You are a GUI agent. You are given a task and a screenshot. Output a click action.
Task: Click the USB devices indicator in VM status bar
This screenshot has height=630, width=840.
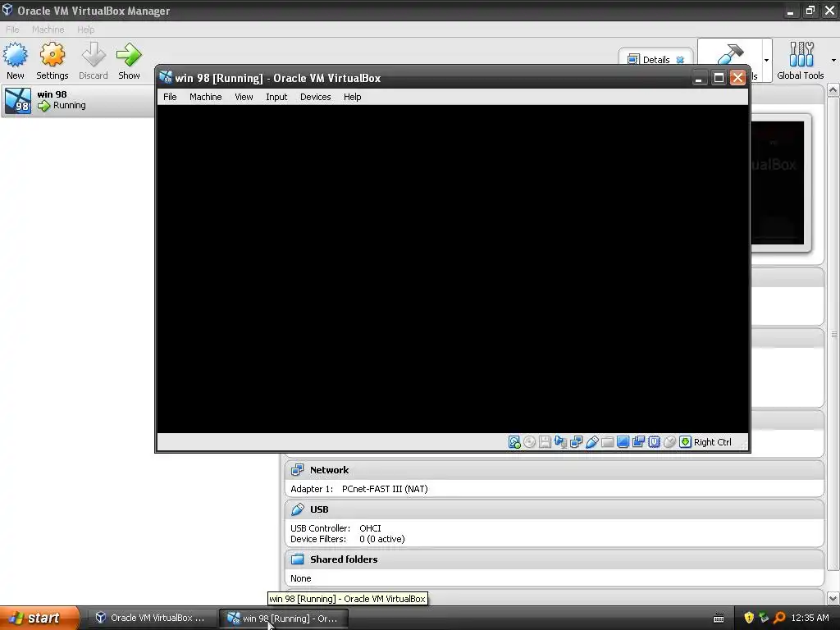click(591, 442)
